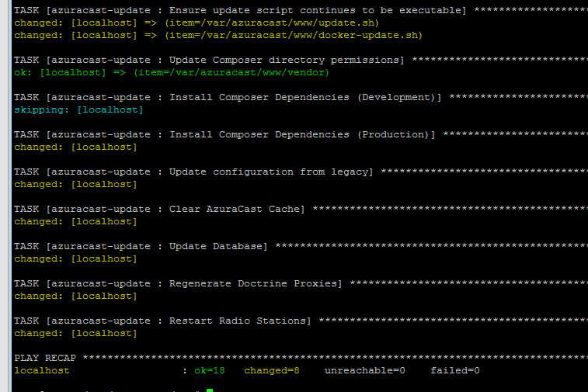This screenshot has height=392, width=588.
Task: Click 'changed: [localhost]' under Clear AzuraCast Cache
Action: coord(76,221)
